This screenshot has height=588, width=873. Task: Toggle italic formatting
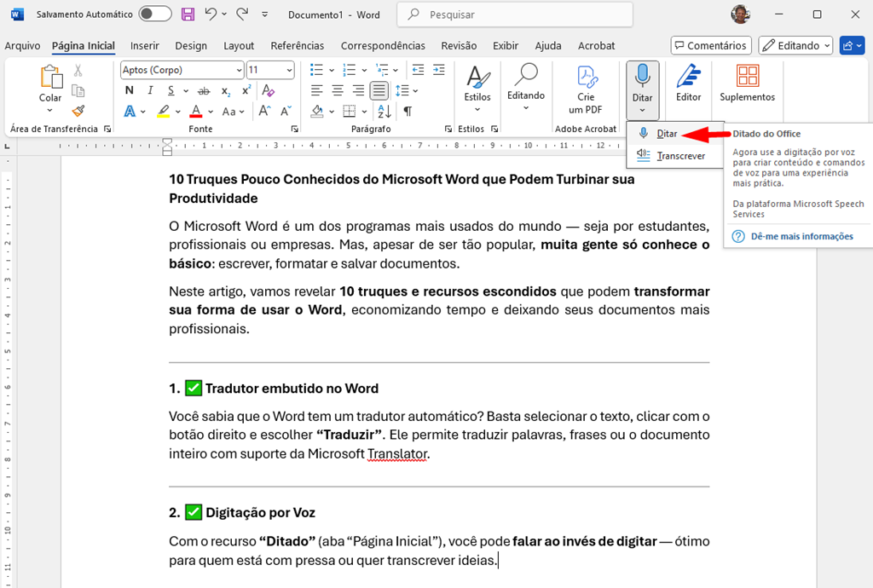pyautogui.click(x=150, y=90)
